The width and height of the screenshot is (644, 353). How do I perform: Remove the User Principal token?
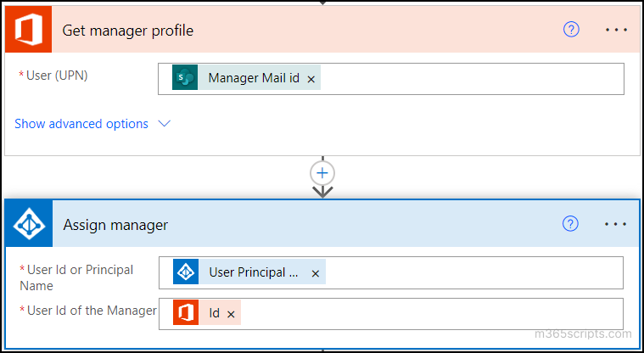pyautogui.click(x=315, y=273)
